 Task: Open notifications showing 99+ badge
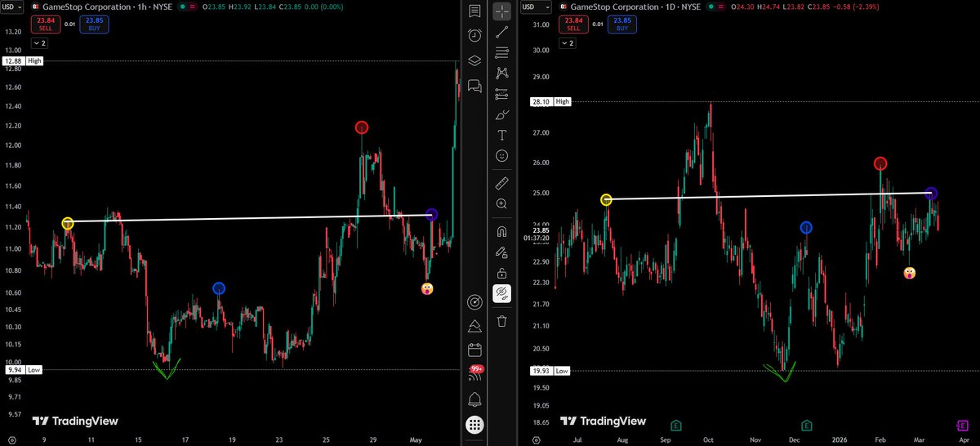pos(474,374)
